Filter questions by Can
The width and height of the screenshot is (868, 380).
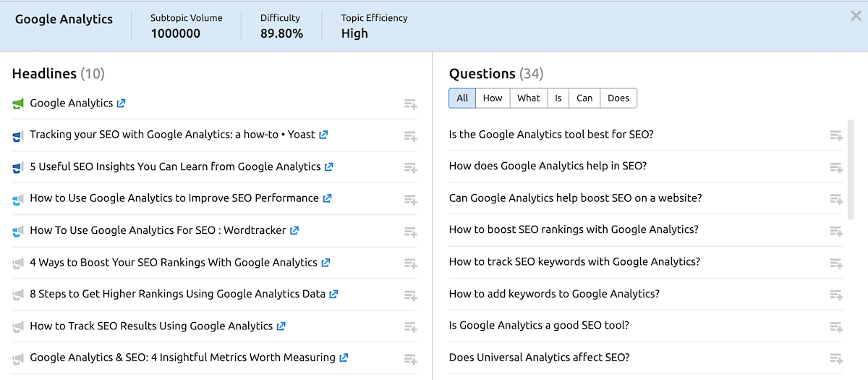(x=584, y=98)
